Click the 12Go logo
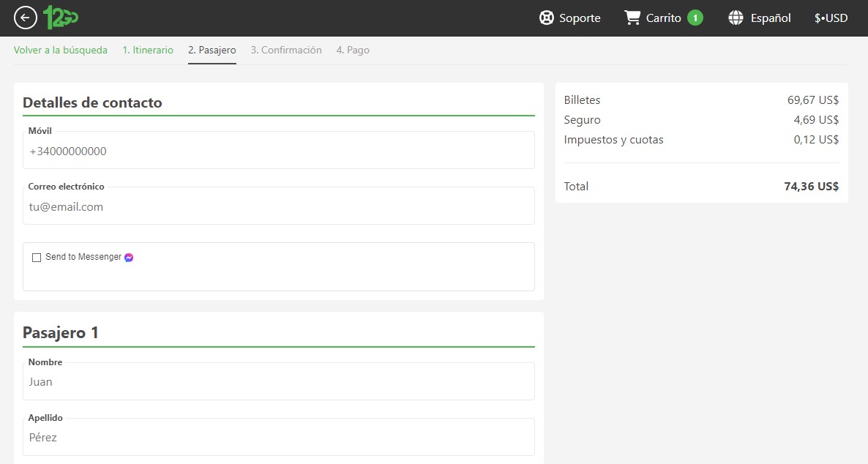 (61, 18)
